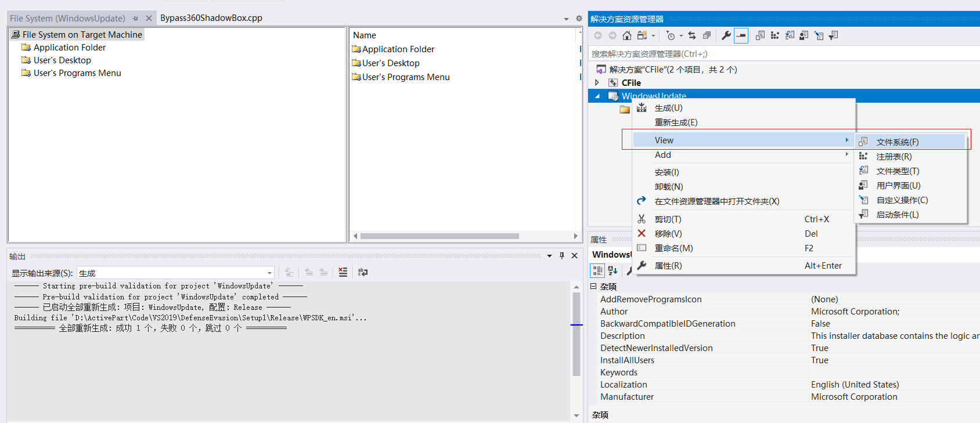Toggle word wrap in the Output window
980x423 pixels.
click(x=363, y=272)
